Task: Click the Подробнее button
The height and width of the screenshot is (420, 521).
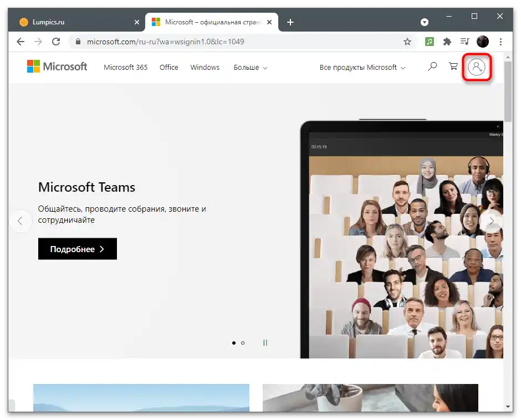Action: click(x=78, y=249)
